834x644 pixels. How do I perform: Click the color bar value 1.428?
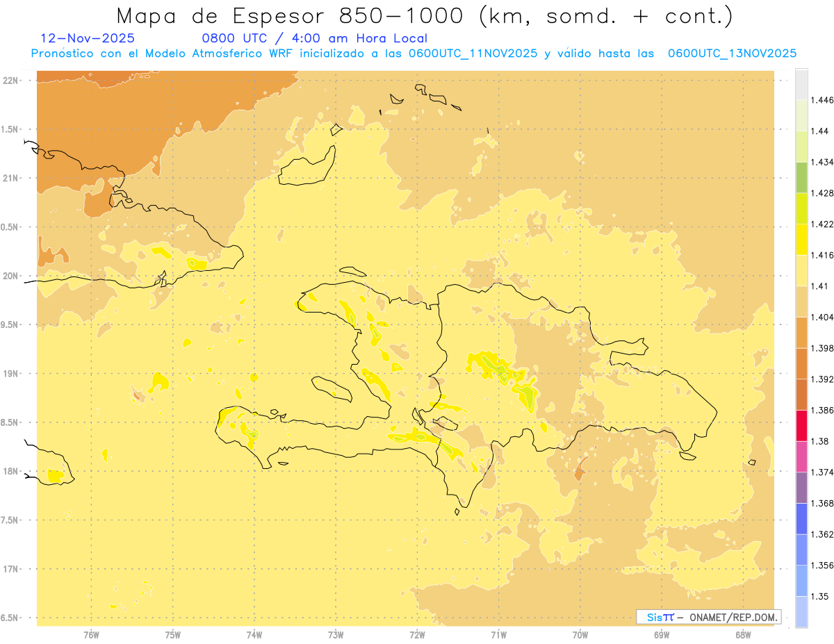[x=823, y=194]
